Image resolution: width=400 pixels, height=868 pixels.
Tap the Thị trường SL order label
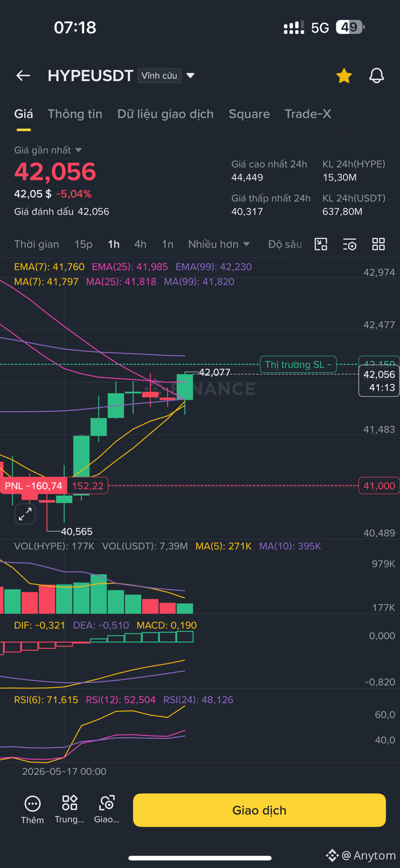[x=298, y=364]
